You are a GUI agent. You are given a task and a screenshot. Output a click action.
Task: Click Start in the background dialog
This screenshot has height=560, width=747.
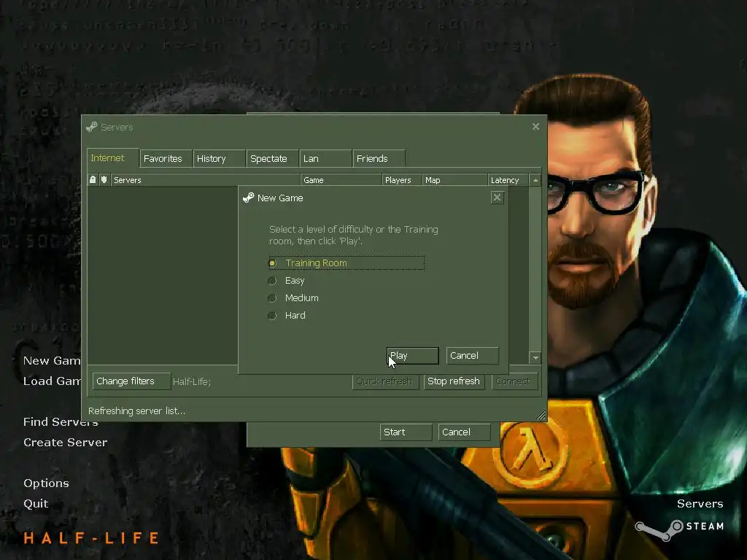point(406,432)
